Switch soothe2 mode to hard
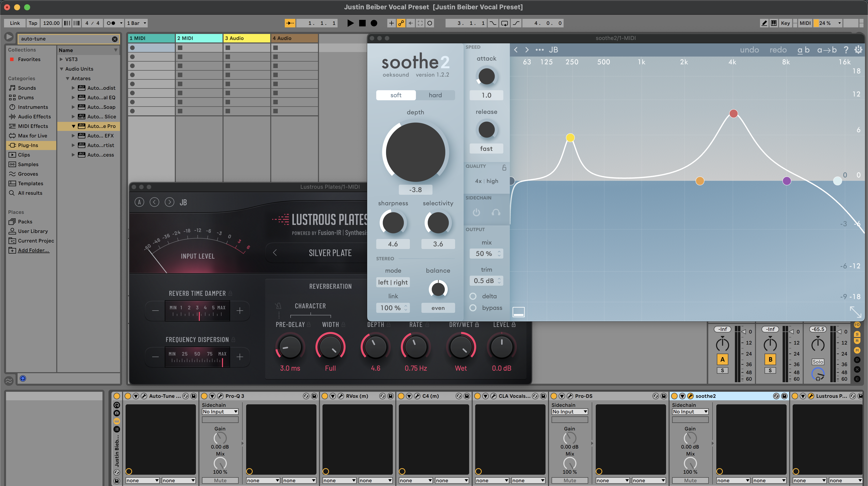The height and width of the screenshot is (486, 868). pos(435,95)
